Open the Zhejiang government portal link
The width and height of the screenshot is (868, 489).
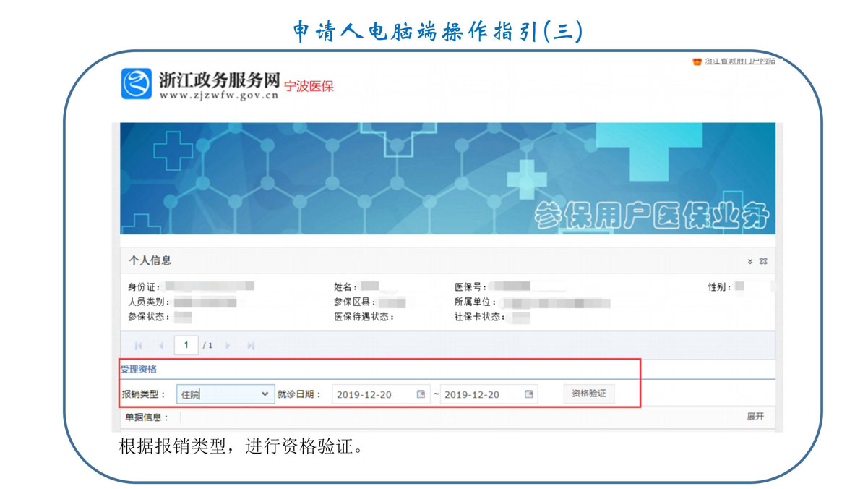pos(739,62)
